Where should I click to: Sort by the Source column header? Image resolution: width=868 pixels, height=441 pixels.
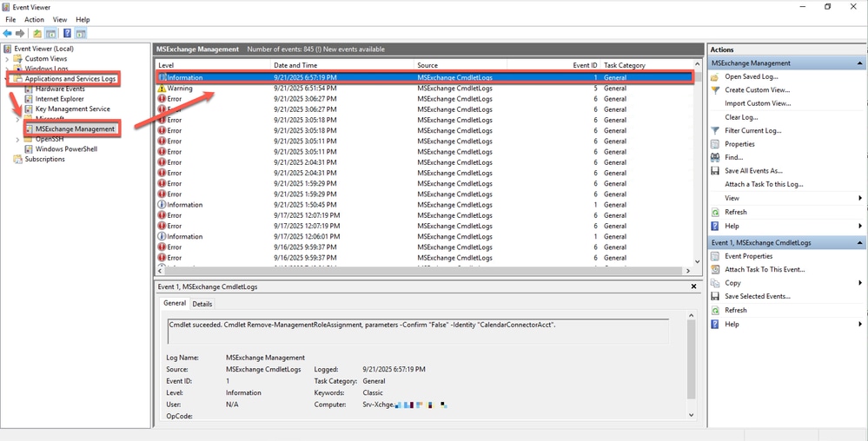pyautogui.click(x=461, y=65)
